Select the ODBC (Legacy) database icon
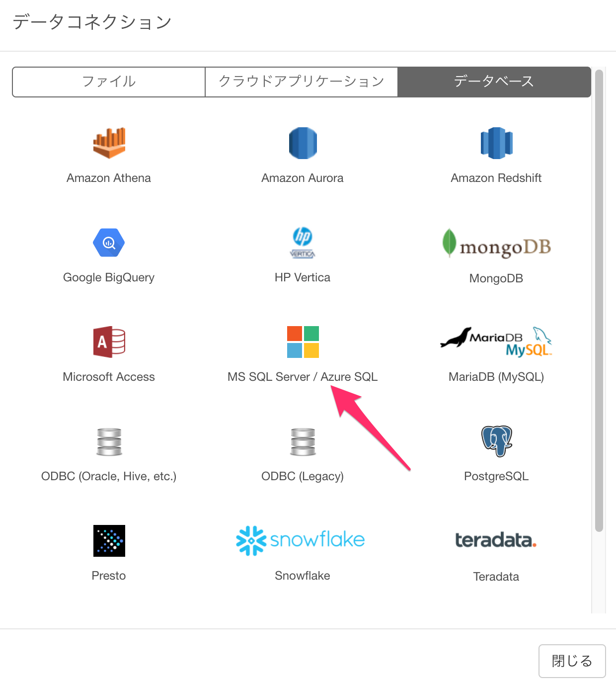 click(x=303, y=441)
